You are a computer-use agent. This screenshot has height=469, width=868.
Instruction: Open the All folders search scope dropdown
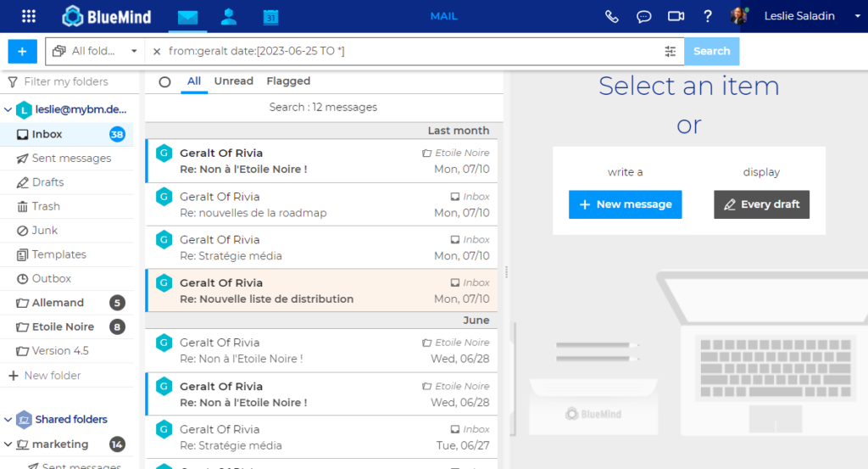(95, 51)
